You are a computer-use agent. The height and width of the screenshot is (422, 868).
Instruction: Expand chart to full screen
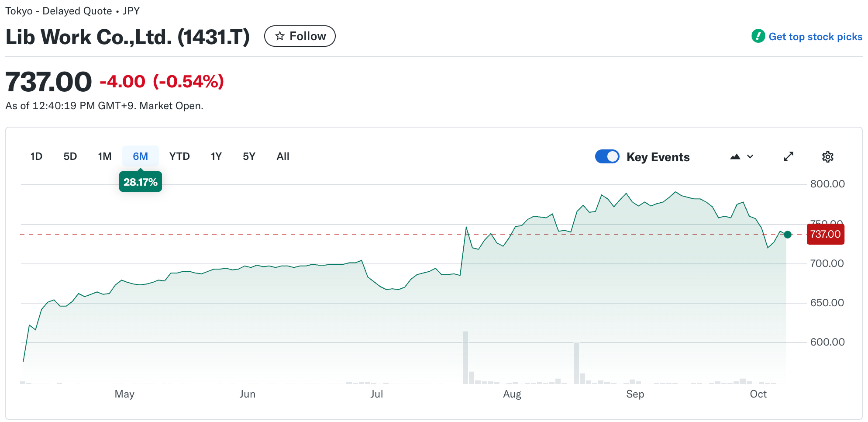point(788,157)
